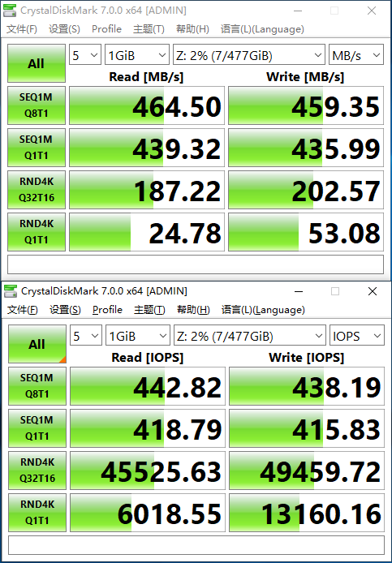
Task: Open 文件(F) menu in bottom window
Action: pos(22,310)
